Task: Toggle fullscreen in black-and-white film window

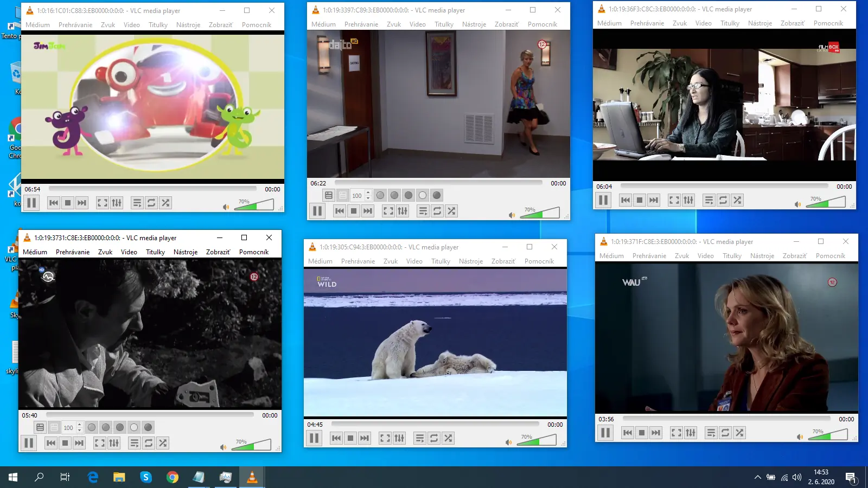Action: [x=100, y=443]
